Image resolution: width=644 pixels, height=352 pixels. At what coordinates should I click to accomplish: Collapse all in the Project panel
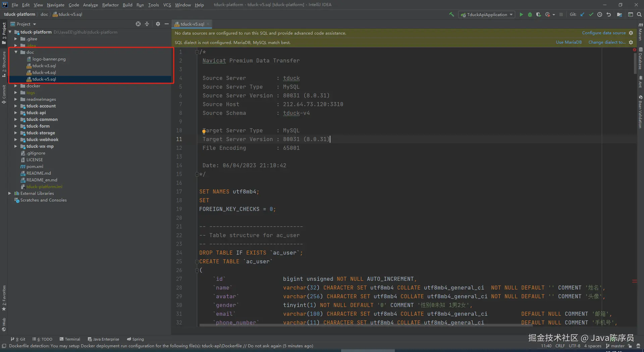click(x=147, y=24)
